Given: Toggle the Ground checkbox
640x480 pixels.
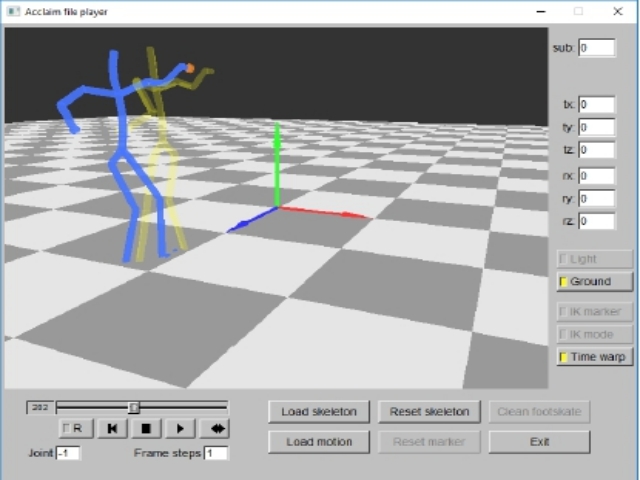Looking at the screenshot, I should pyautogui.click(x=595, y=282).
